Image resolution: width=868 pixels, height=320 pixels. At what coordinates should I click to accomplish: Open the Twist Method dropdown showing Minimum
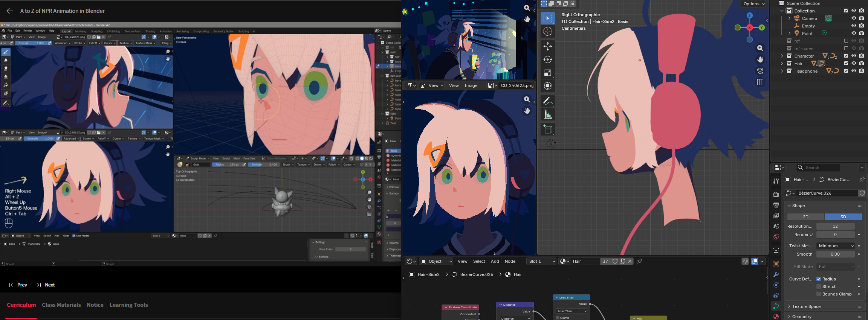point(835,246)
